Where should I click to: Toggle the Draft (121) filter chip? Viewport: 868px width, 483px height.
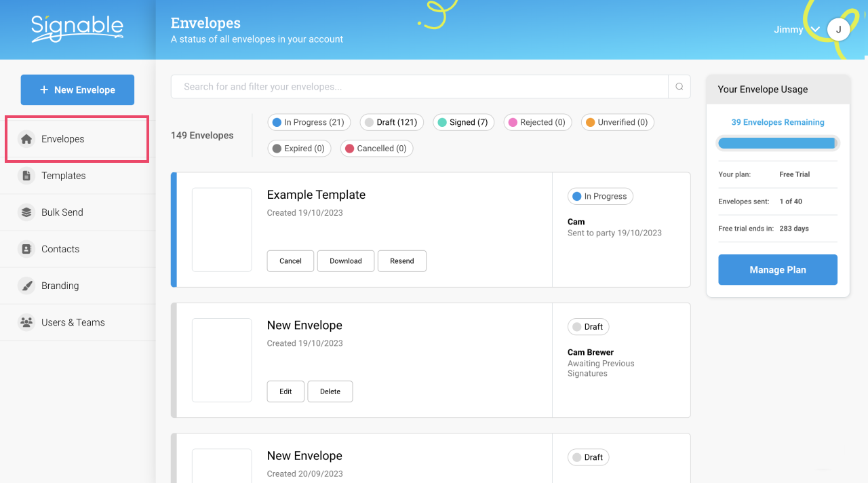click(392, 122)
